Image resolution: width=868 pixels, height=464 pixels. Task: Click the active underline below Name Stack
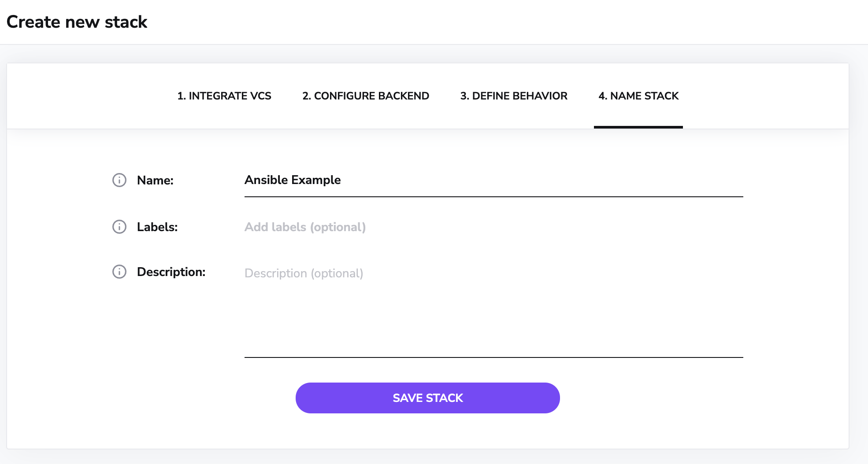pos(638,127)
